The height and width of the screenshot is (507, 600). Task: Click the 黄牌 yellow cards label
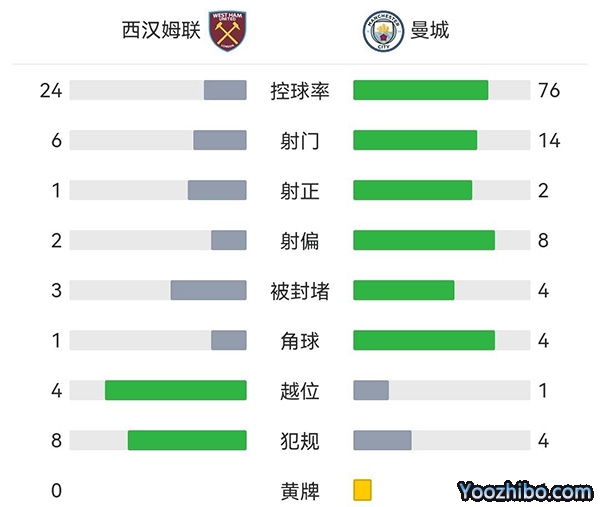pyautogui.click(x=300, y=491)
